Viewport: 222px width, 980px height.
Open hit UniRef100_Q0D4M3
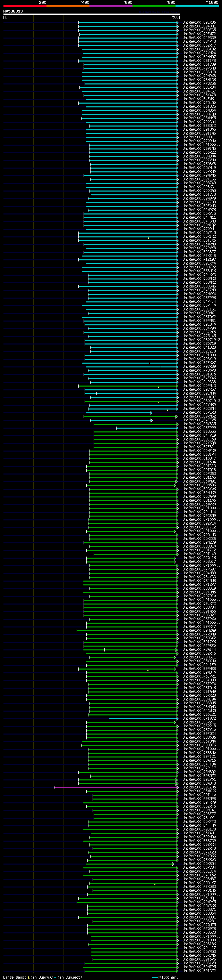[x=199, y=535]
